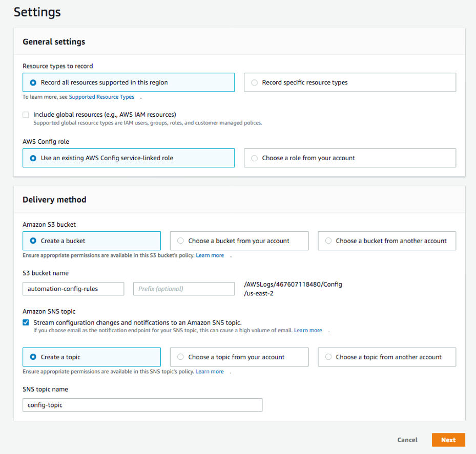Click the Prefix optional input field

point(183,289)
